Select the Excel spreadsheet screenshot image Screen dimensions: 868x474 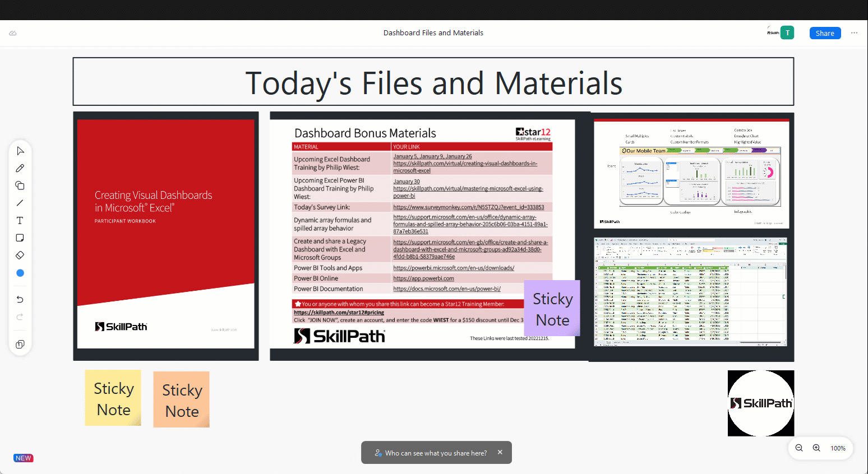691,292
